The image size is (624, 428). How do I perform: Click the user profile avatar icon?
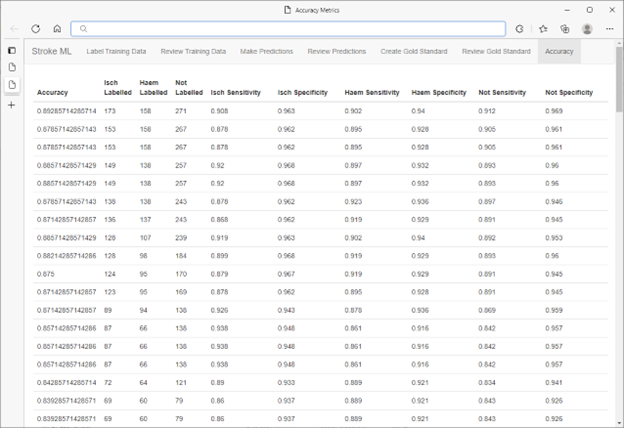[587, 29]
